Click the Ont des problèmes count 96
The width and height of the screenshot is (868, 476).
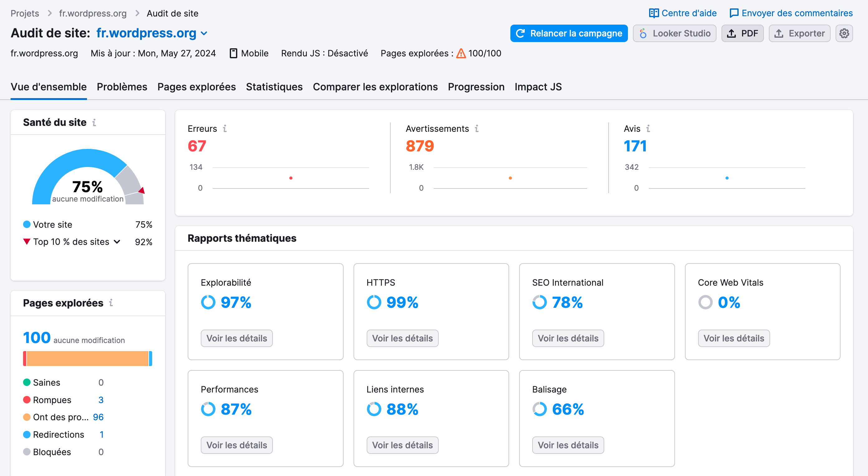[x=98, y=417]
